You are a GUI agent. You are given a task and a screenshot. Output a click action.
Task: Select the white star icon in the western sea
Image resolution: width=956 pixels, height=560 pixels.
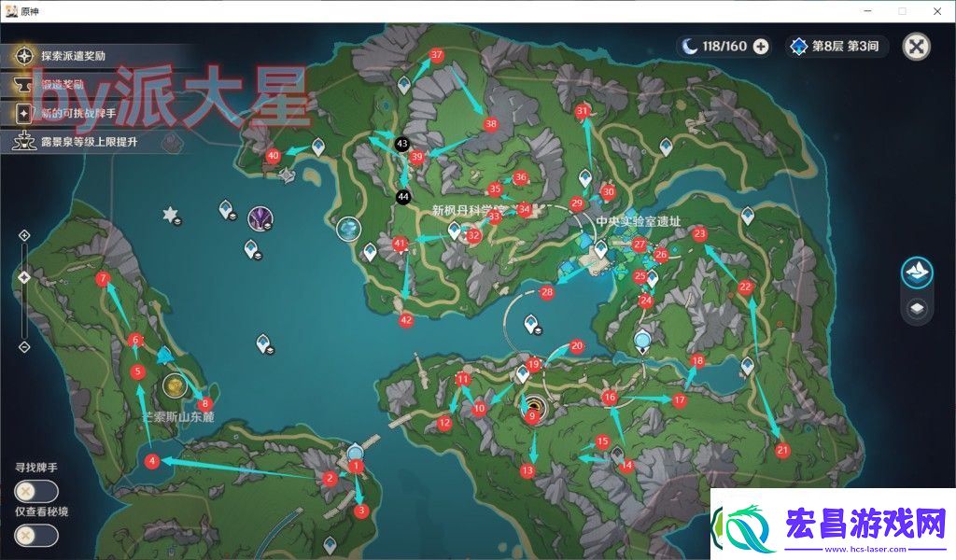(x=170, y=215)
